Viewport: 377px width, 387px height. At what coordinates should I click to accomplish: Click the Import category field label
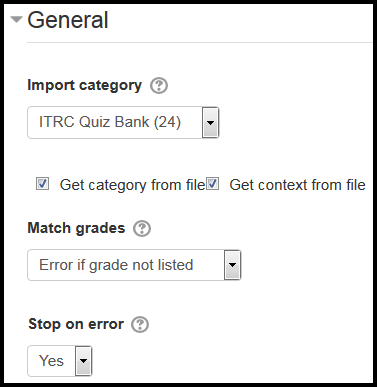pos(85,85)
